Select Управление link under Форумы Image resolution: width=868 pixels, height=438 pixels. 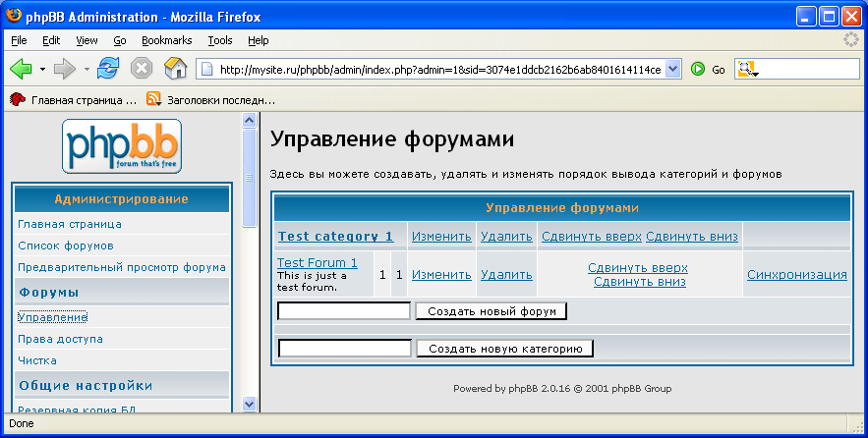(52, 317)
